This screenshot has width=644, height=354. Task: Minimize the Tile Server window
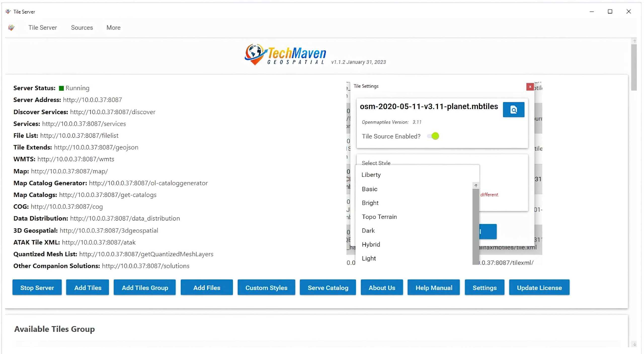(592, 12)
